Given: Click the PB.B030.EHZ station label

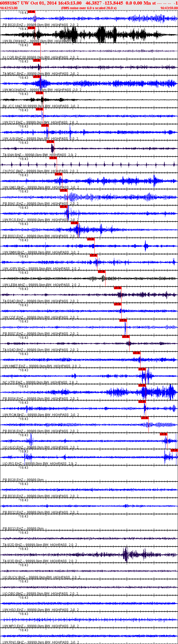Looking at the screenshot, I should pyautogui.click(x=41, y=496).
